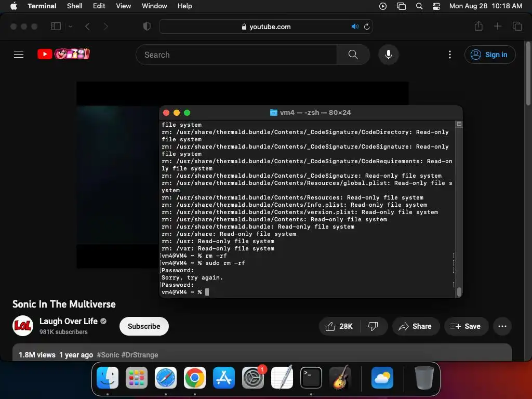Open a new Safari tab
The height and width of the screenshot is (399, 532).
(497, 26)
